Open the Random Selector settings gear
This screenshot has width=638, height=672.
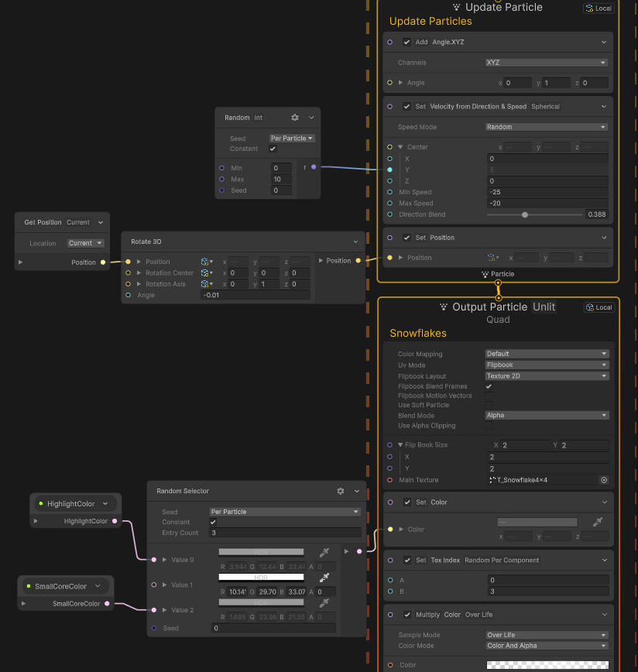pyautogui.click(x=341, y=491)
